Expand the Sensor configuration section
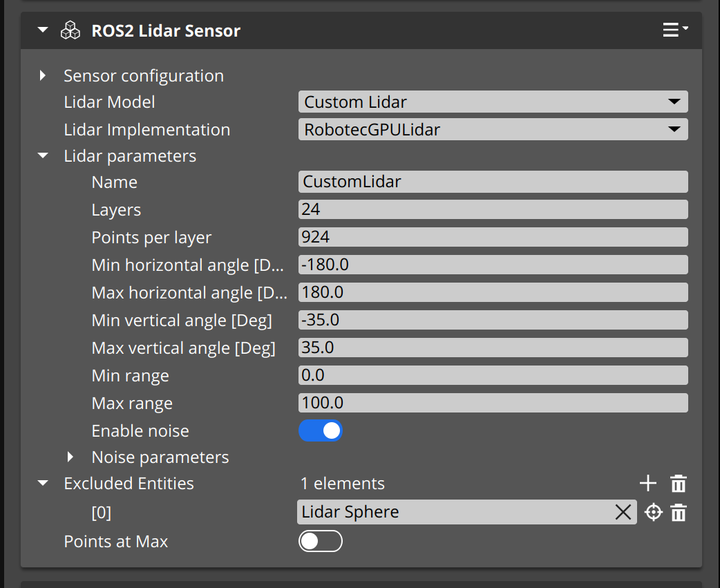The width and height of the screenshot is (720, 588). coord(43,75)
